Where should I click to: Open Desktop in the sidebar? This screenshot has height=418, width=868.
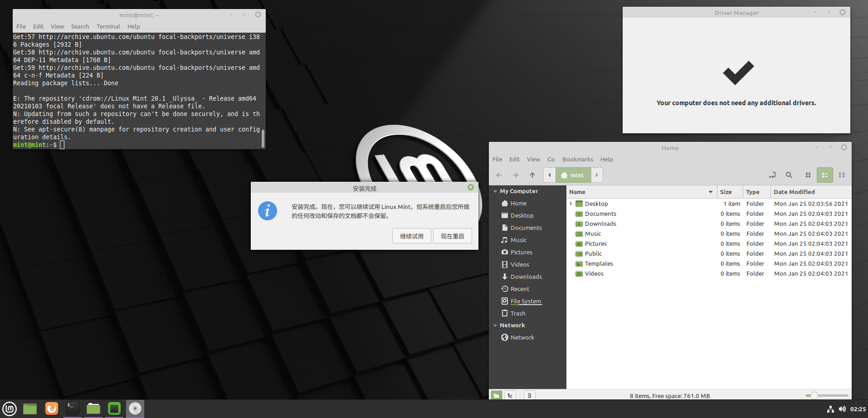pos(522,215)
